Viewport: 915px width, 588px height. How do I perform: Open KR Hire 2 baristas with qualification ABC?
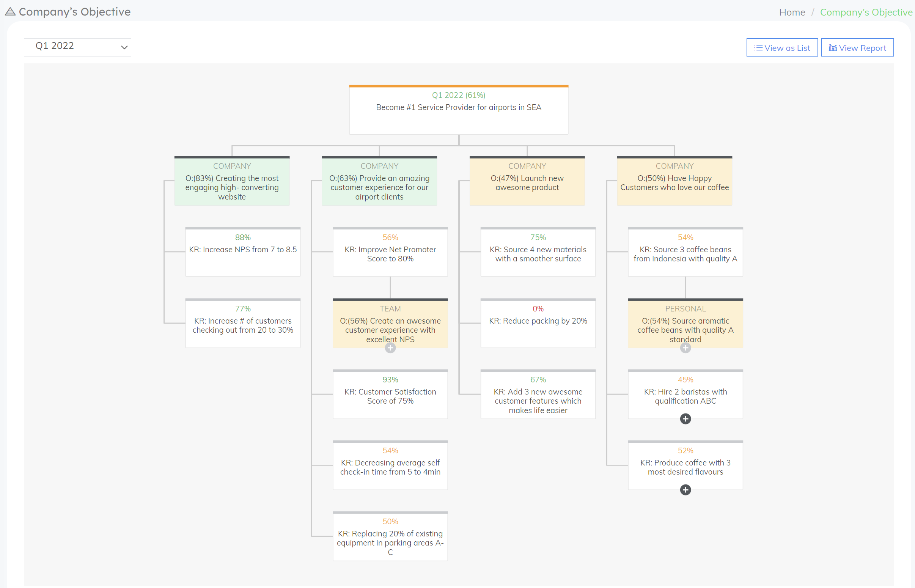(x=685, y=394)
